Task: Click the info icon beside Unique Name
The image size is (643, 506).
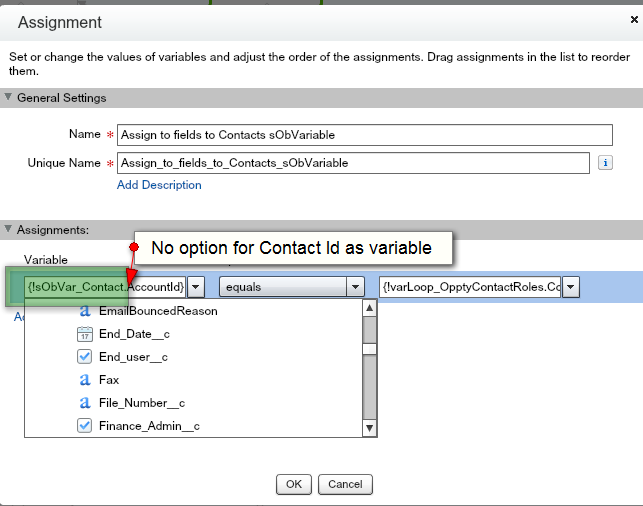Action: point(605,162)
